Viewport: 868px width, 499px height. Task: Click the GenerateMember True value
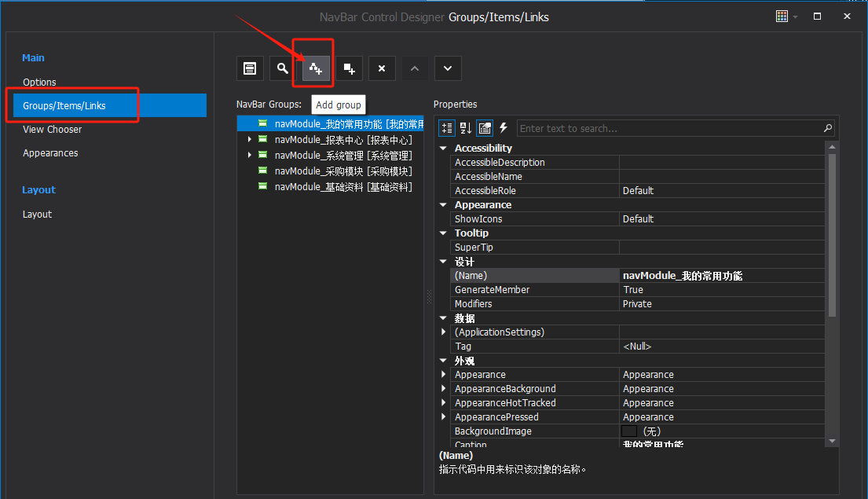click(722, 290)
